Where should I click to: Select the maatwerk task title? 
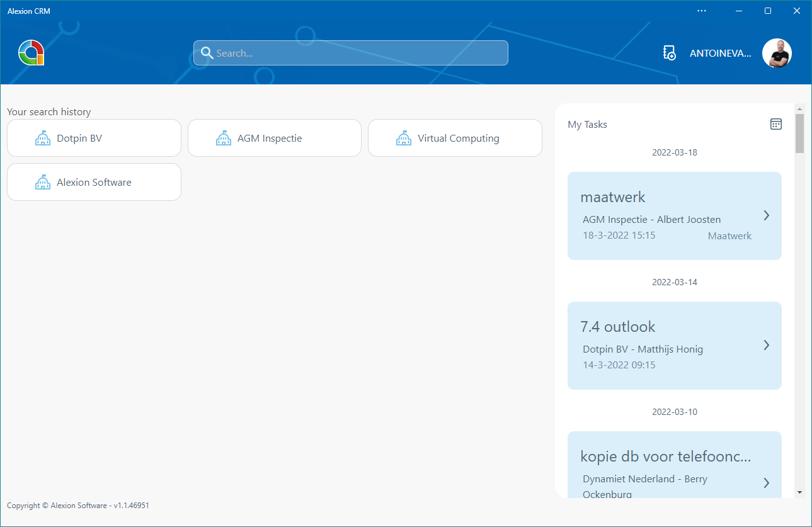pos(612,197)
